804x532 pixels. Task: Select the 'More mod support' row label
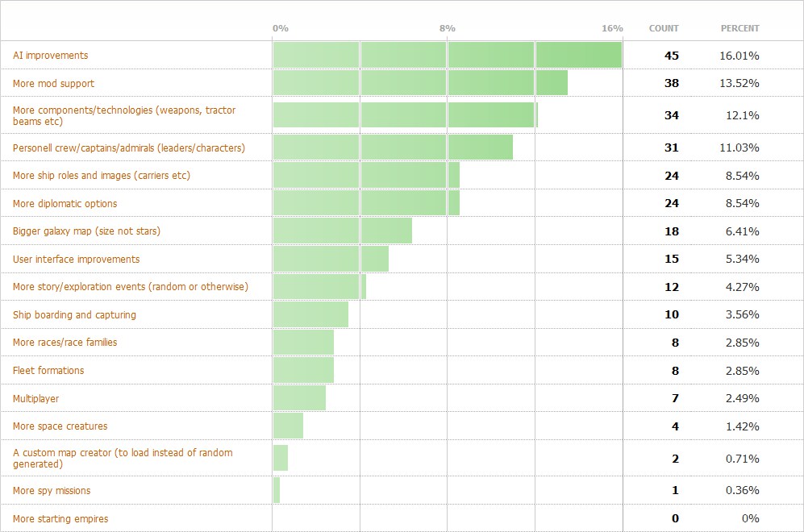tap(53, 84)
